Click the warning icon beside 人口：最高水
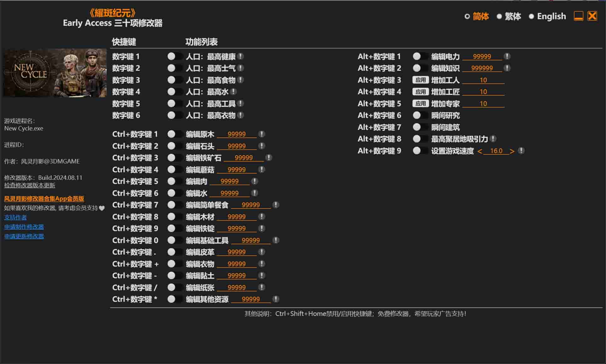Screen dimensions: 606x364 coord(233,92)
